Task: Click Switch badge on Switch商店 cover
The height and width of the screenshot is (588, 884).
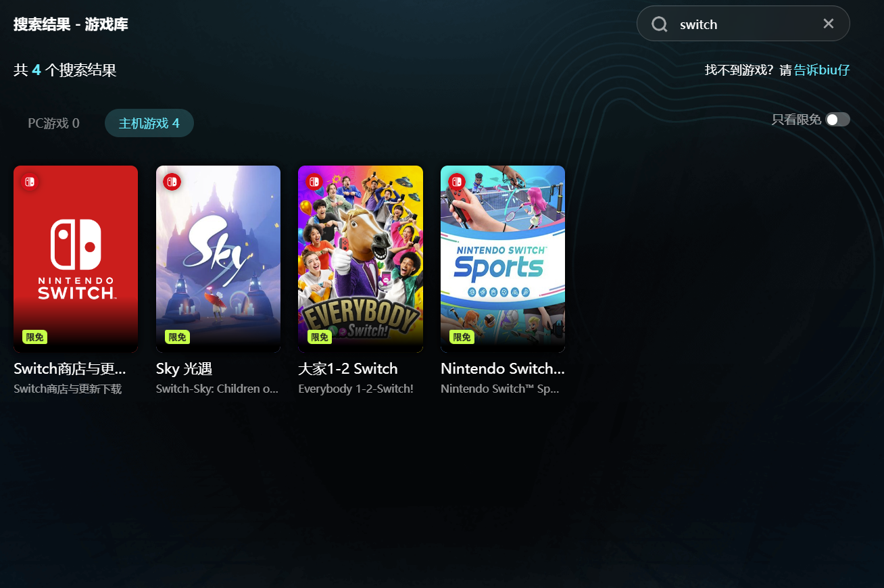Action: point(29,182)
